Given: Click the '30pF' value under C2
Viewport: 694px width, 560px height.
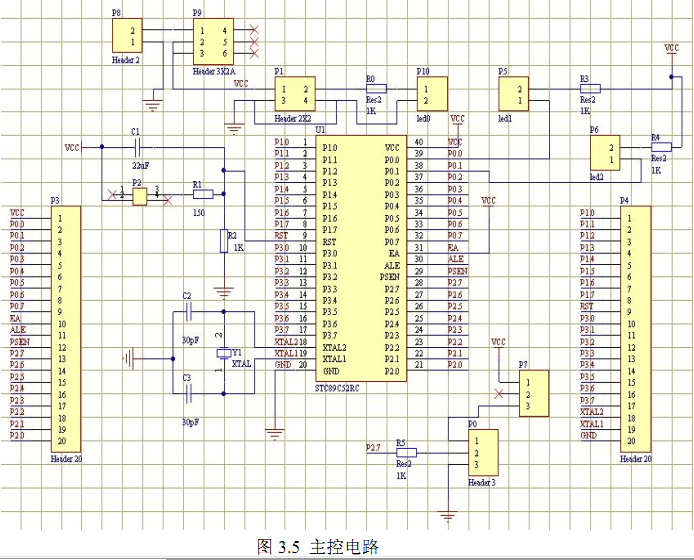Looking at the screenshot, I should 190,340.
